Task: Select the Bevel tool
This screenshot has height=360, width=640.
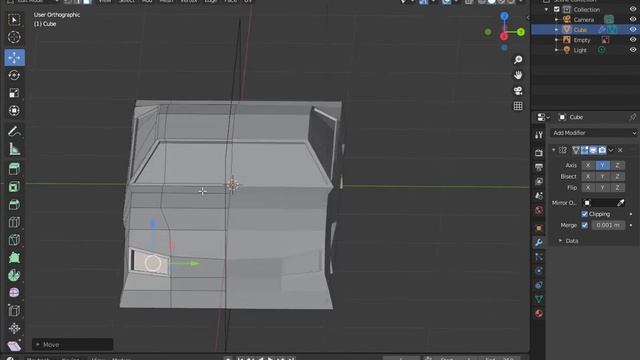Action: pos(14,204)
